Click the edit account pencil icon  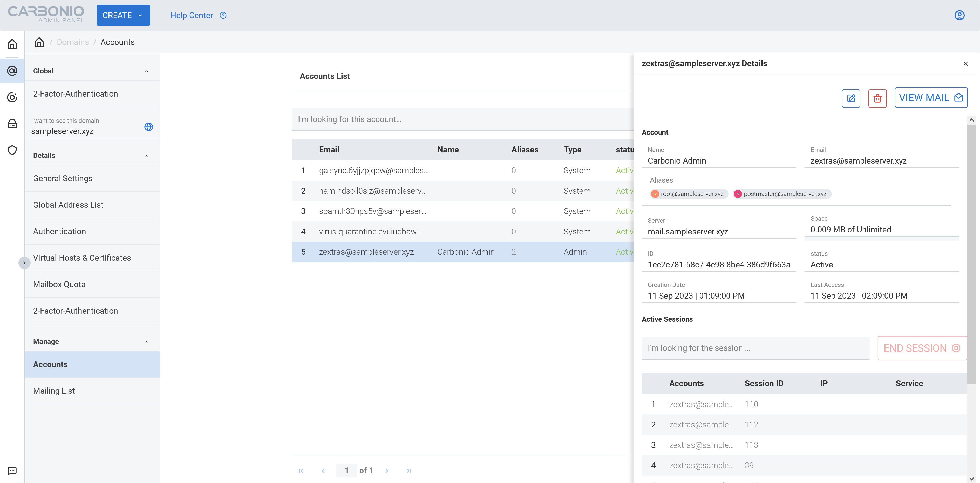point(851,98)
